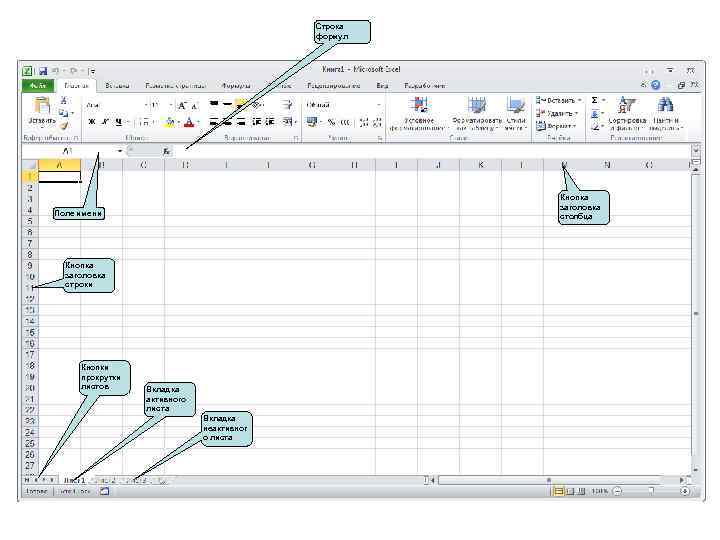The width and height of the screenshot is (720, 540).
Task: Click the fill color yellow bucket swatch
Action: click(x=170, y=122)
